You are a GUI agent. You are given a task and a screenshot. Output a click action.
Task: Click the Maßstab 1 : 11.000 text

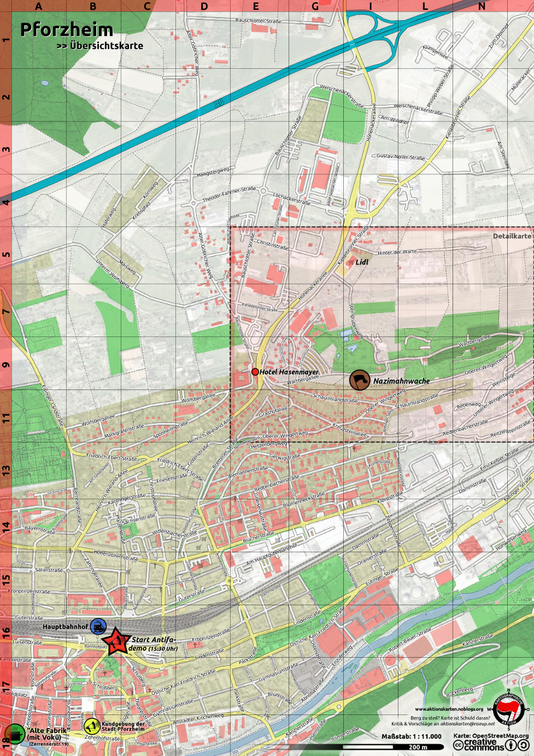click(411, 736)
